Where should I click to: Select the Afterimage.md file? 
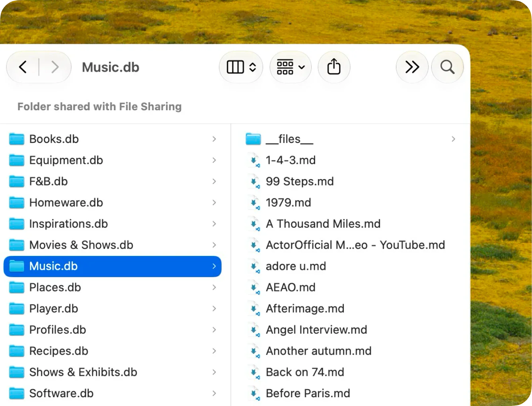pyautogui.click(x=351, y=308)
